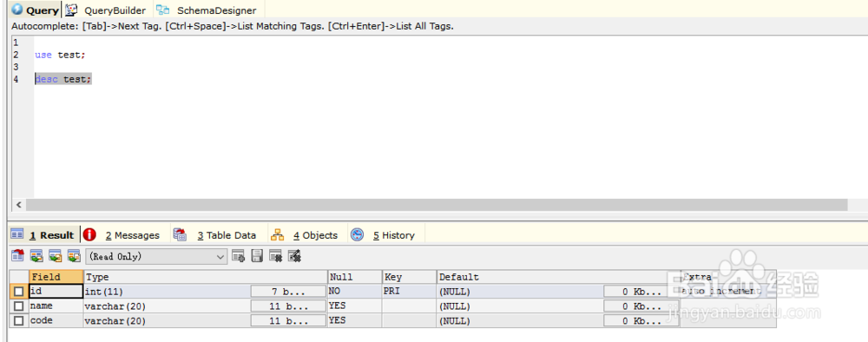Image resolution: width=868 pixels, height=342 pixels.
Task: Click the Field column header
Action: 56,277
